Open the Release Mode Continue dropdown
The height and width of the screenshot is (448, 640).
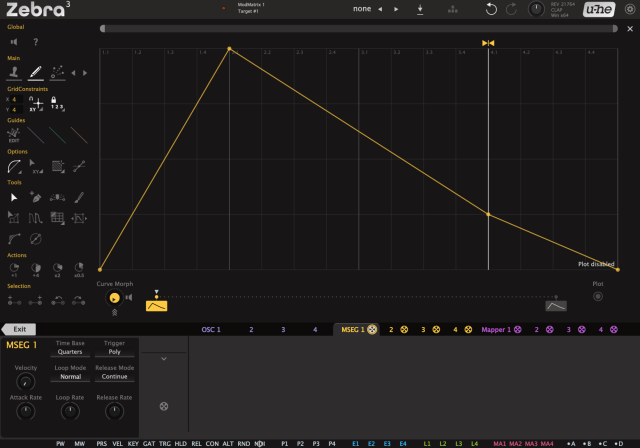point(114,377)
